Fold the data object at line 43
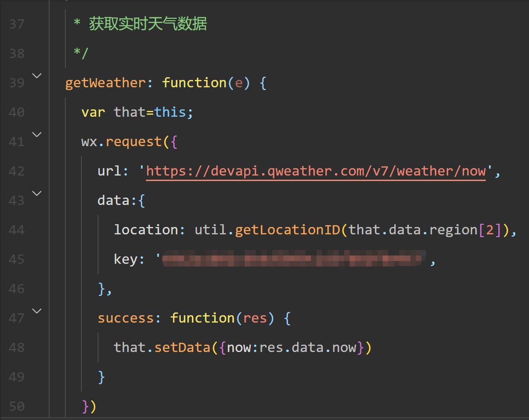Viewport: 529px width, 420px height. [x=37, y=193]
